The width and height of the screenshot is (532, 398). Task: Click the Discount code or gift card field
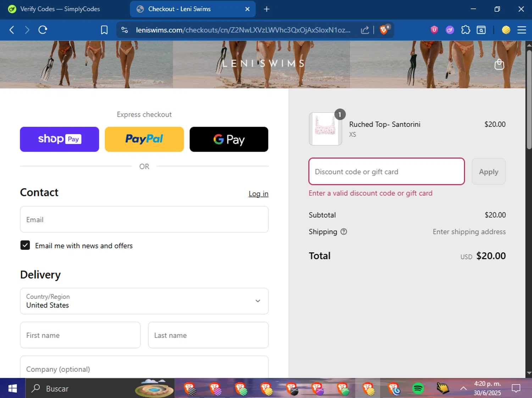tap(387, 171)
